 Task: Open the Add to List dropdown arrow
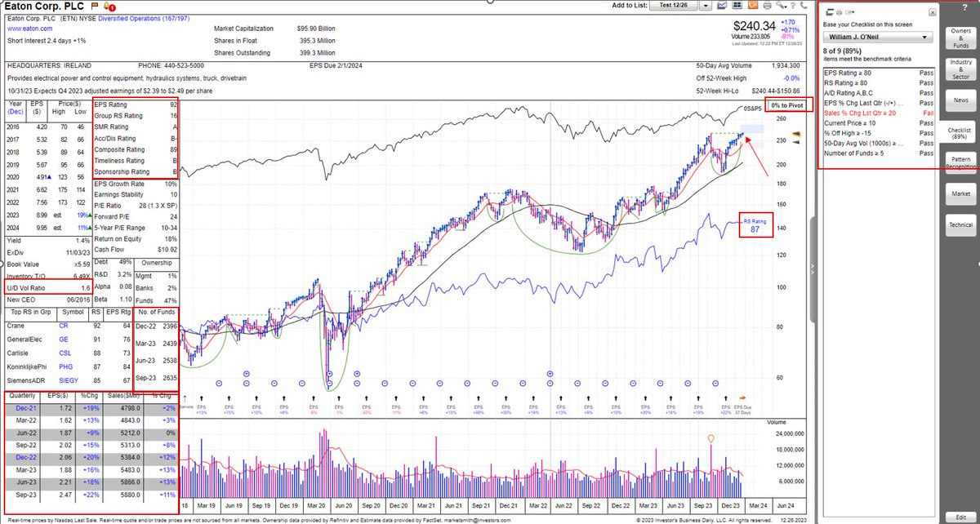tap(706, 6)
